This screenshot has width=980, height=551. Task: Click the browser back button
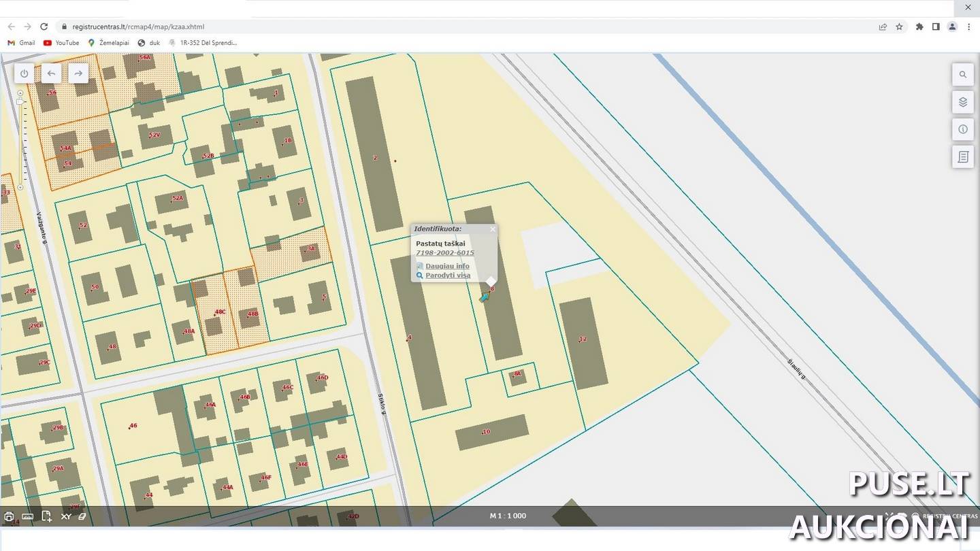click(11, 27)
